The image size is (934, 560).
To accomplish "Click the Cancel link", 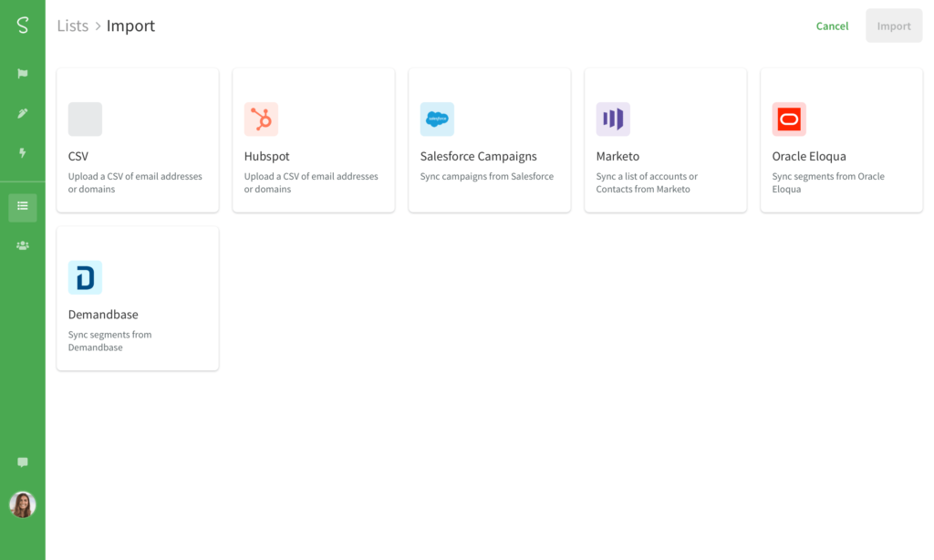I will 832,26.
